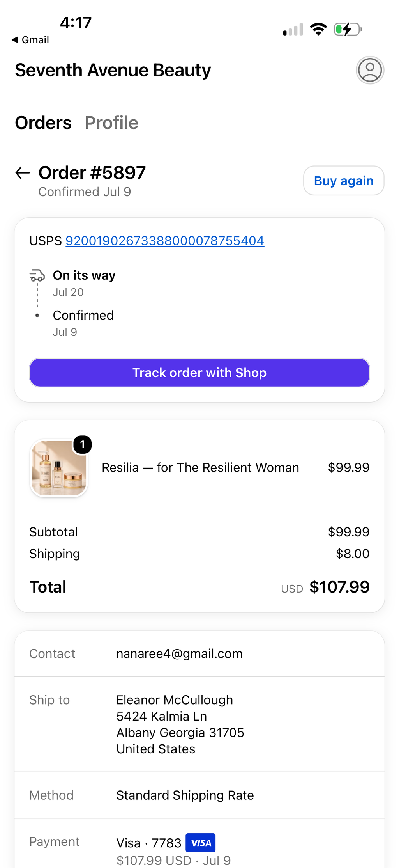399x868 pixels.
Task: Open the USPS tracking number link
Action: click(x=165, y=241)
